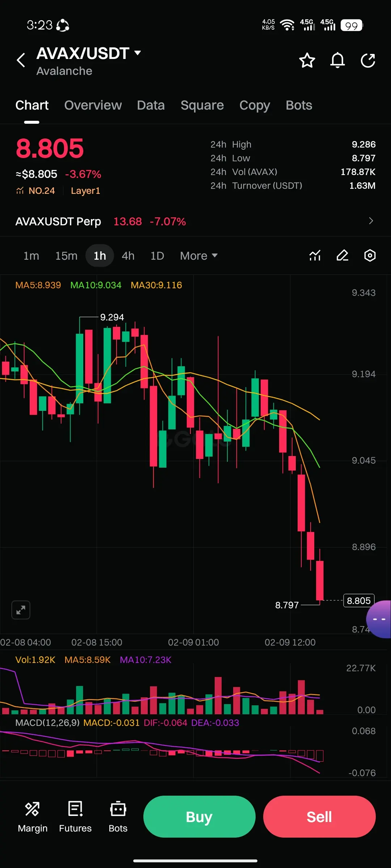Tap the Vol:1.92K volume label
This screenshot has height=868, width=391.
pos(35,660)
